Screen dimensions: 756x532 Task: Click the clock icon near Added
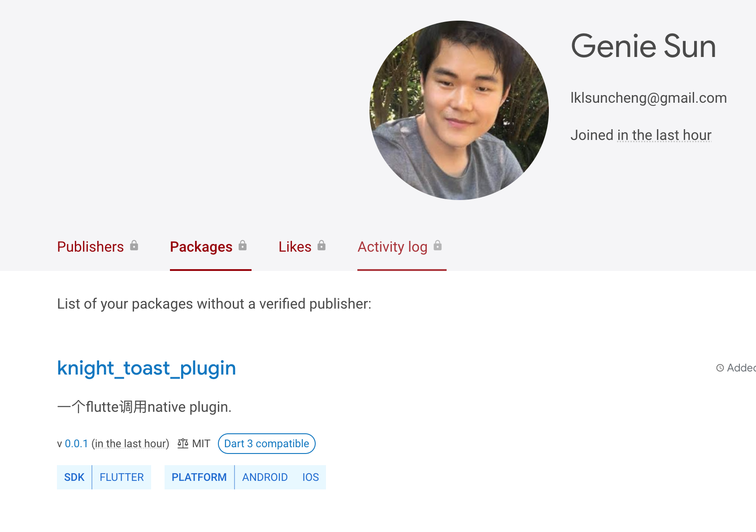coord(720,368)
